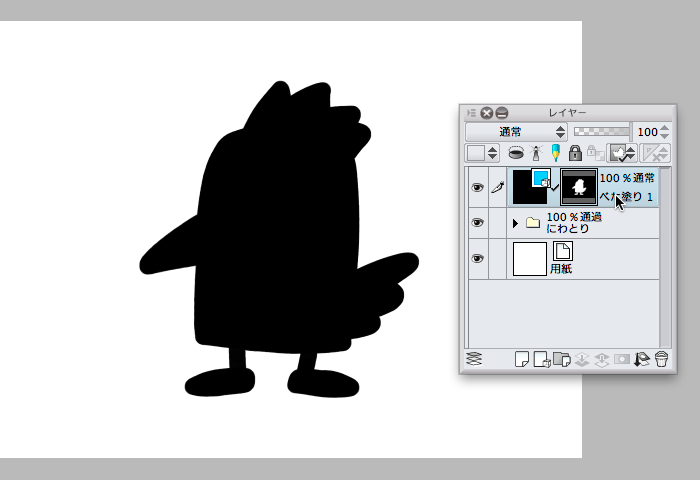Click the opacity stepper arrows beside 100
This screenshot has width=700, height=480.
(x=664, y=132)
